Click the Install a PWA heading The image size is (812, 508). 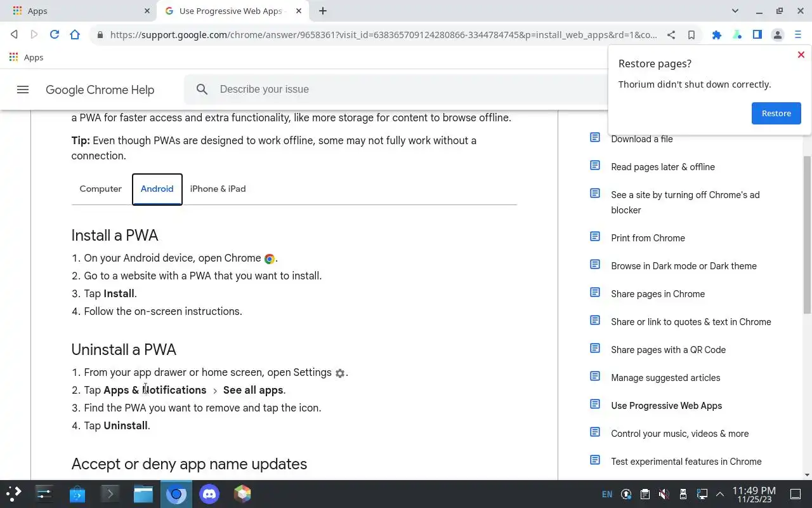(115, 235)
